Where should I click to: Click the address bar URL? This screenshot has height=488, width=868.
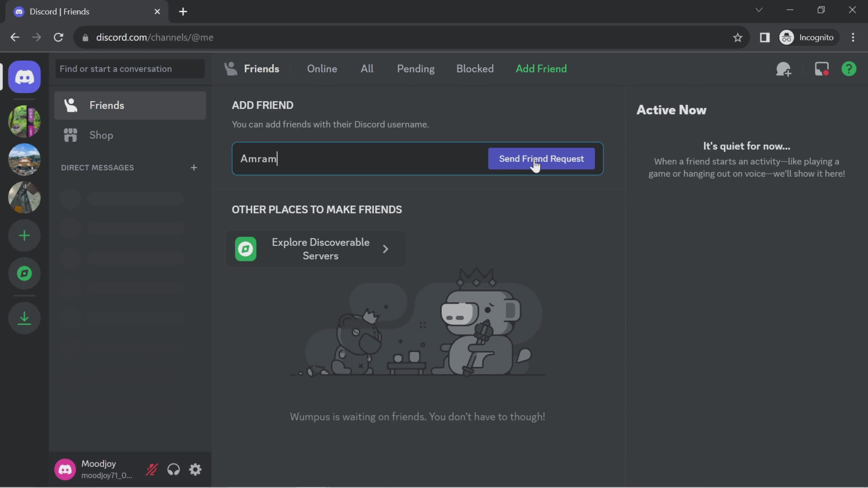pyautogui.click(x=155, y=37)
